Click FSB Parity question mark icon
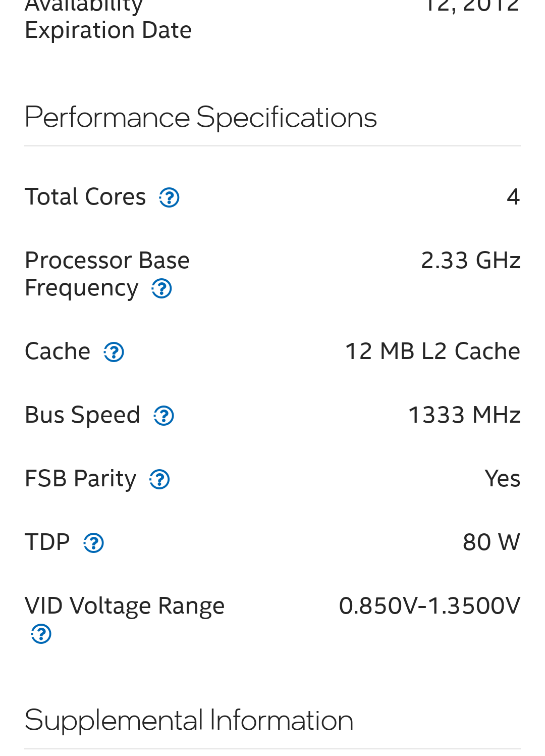Viewport: 545px width, 756px height. [159, 479]
